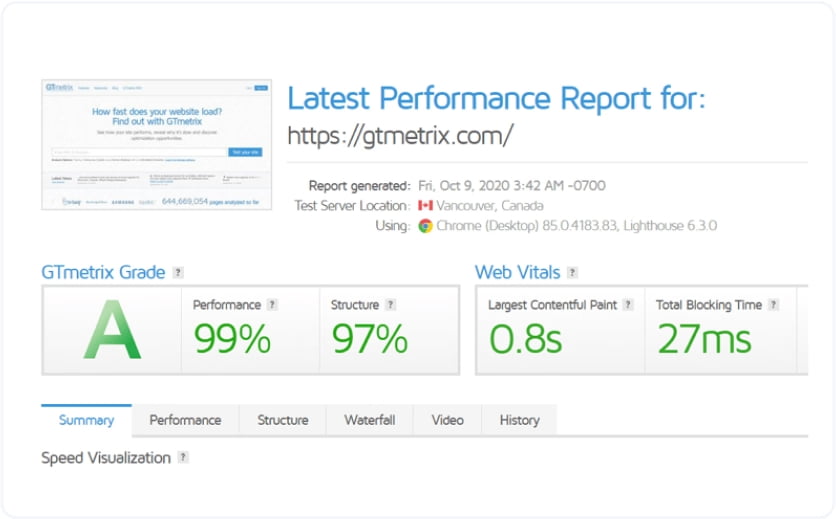Show help for Largest Contentful Paint
Screen dimensions: 836x519
click(628, 305)
